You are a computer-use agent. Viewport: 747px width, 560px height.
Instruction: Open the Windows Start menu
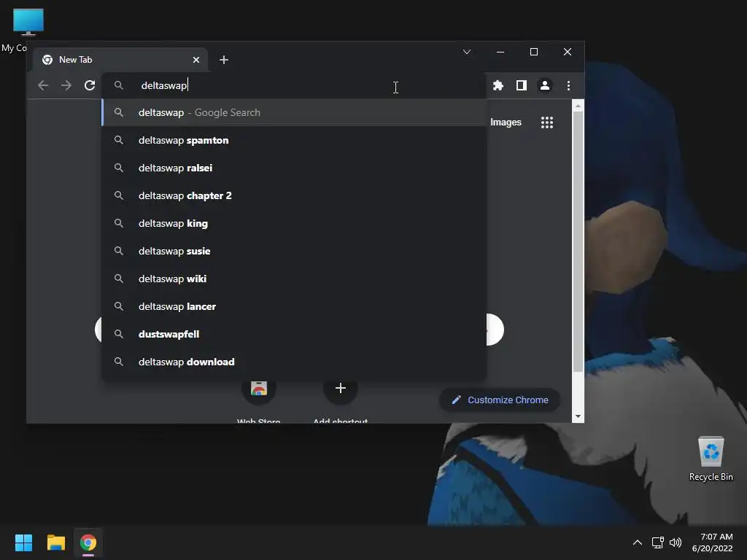23,542
